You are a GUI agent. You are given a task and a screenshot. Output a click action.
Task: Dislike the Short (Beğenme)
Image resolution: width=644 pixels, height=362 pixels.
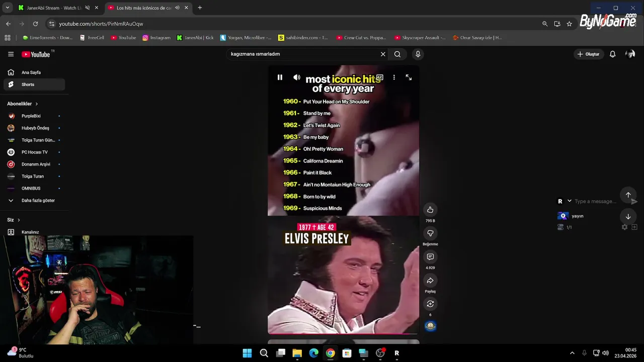coord(430,233)
